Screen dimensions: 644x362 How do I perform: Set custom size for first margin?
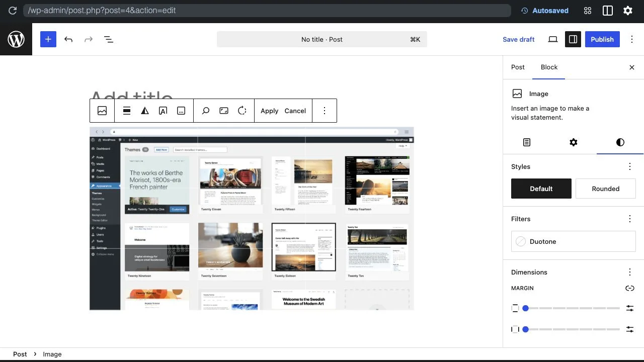tap(630, 308)
